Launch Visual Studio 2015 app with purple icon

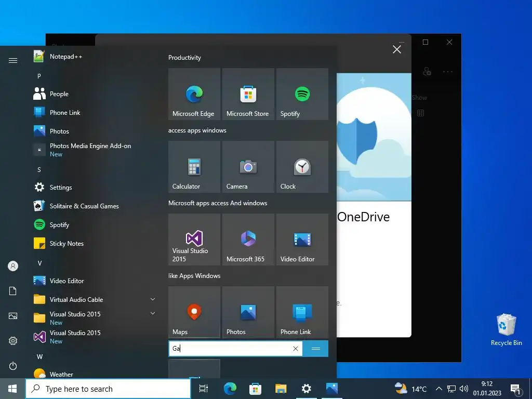click(95, 337)
